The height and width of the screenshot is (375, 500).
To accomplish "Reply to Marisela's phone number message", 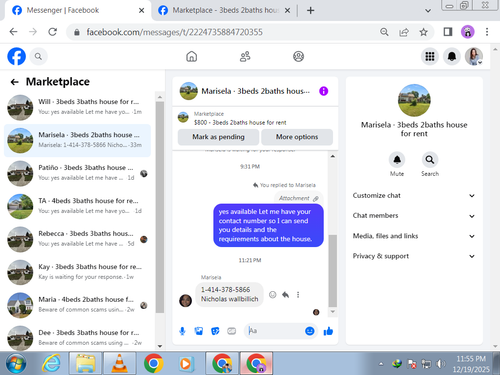I will pos(286,295).
